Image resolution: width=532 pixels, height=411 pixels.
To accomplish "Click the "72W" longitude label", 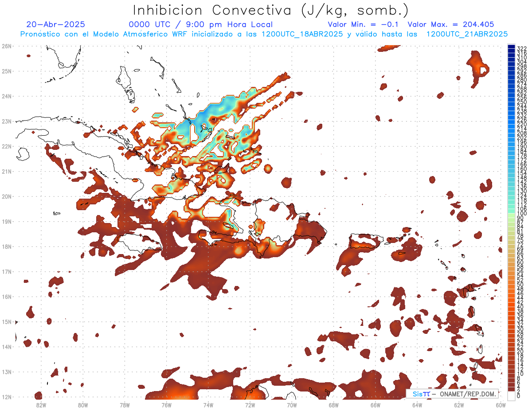I will click(250, 404).
